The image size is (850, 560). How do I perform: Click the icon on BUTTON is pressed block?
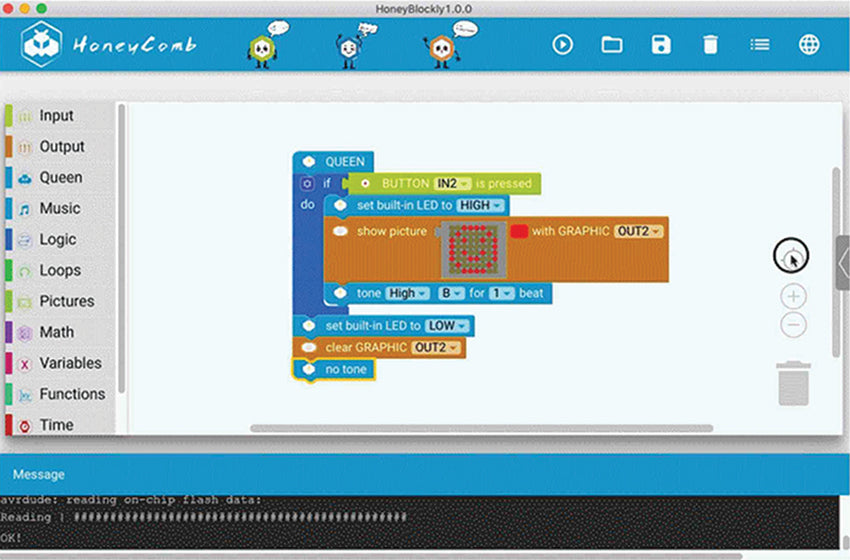point(365,184)
